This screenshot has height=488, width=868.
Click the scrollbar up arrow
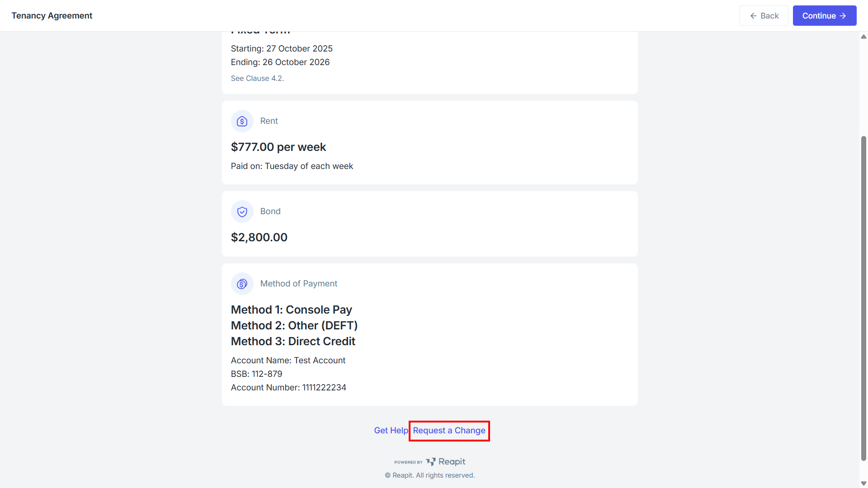point(863,37)
